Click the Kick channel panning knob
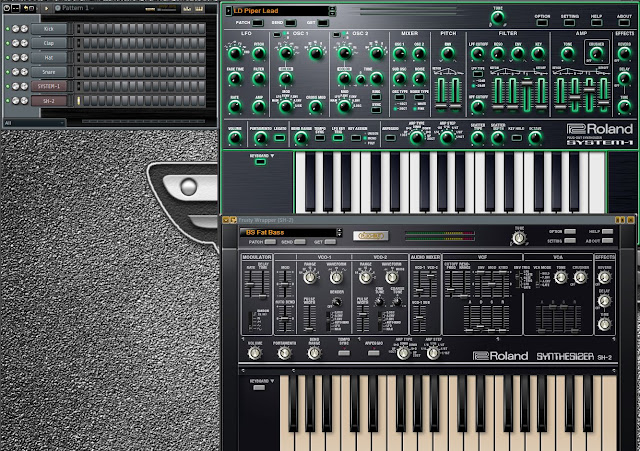 pyautogui.click(x=16, y=29)
